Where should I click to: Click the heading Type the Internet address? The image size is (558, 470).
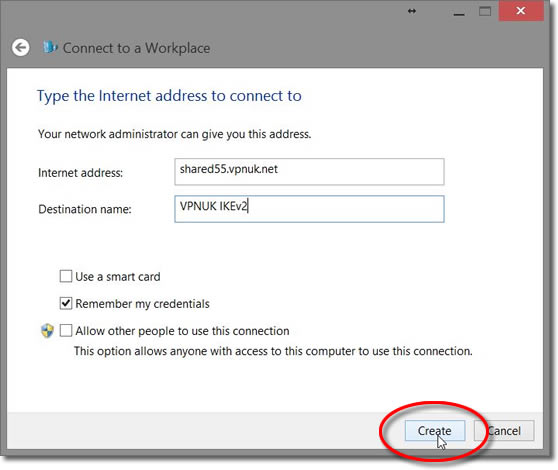point(169,96)
